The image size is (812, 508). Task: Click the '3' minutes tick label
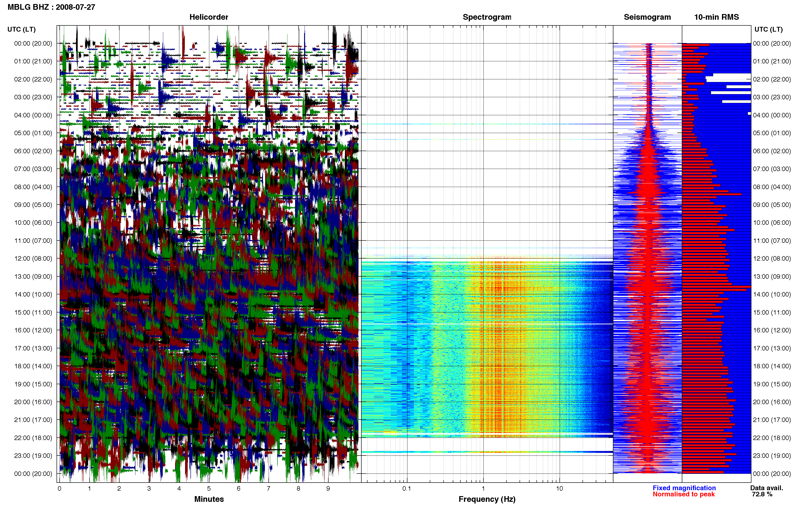tap(149, 489)
